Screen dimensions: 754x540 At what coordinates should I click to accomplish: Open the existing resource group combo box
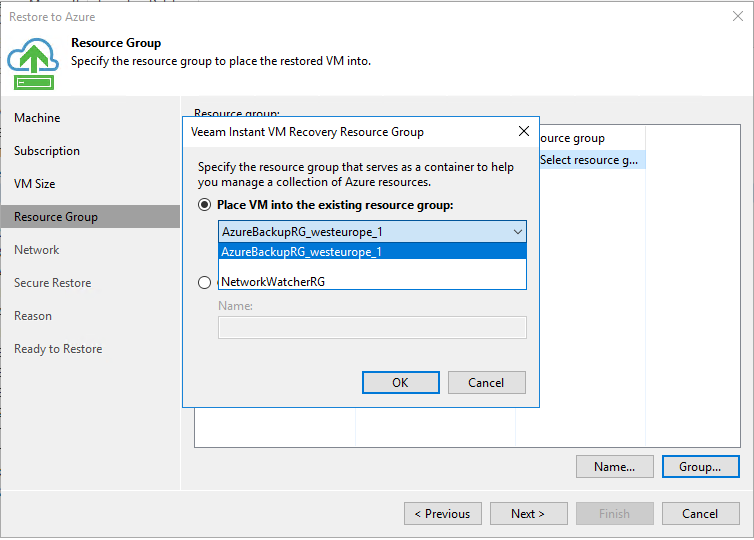pyautogui.click(x=372, y=232)
